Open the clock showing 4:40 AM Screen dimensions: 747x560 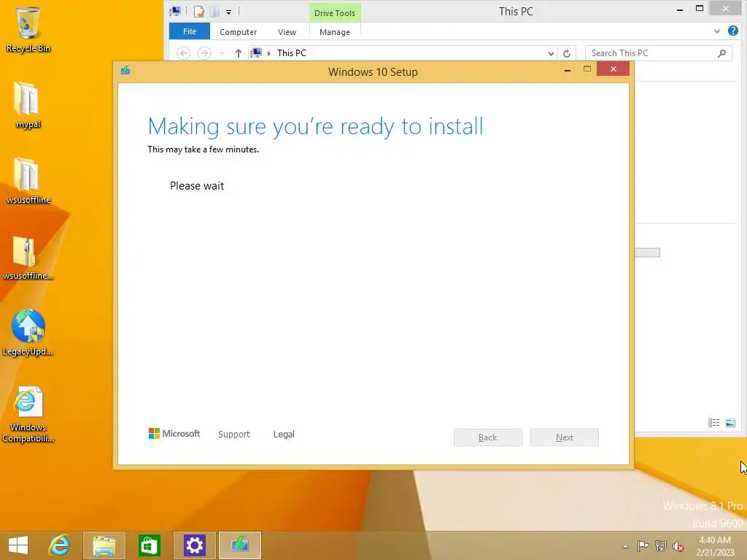point(715,546)
